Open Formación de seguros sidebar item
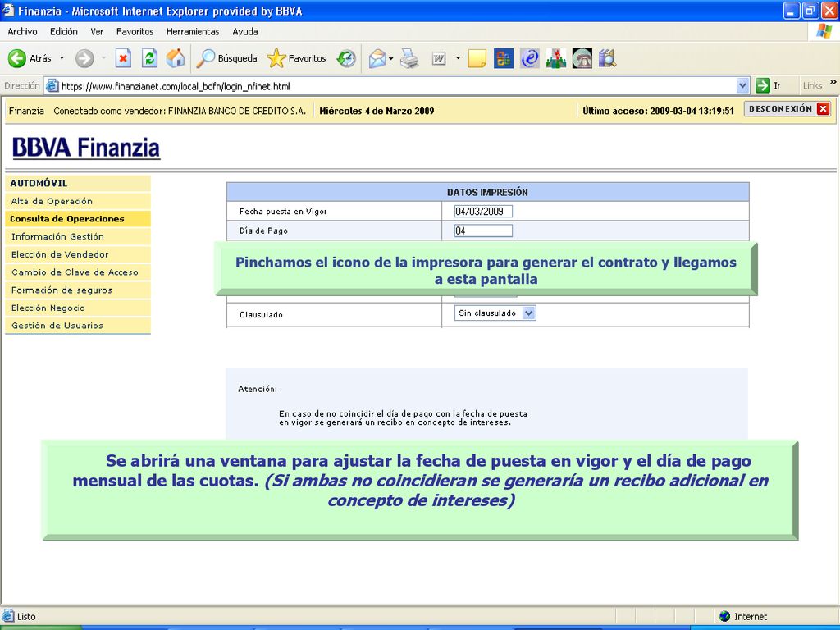Image resolution: width=840 pixels, height=630 pixels. point(78,290)
